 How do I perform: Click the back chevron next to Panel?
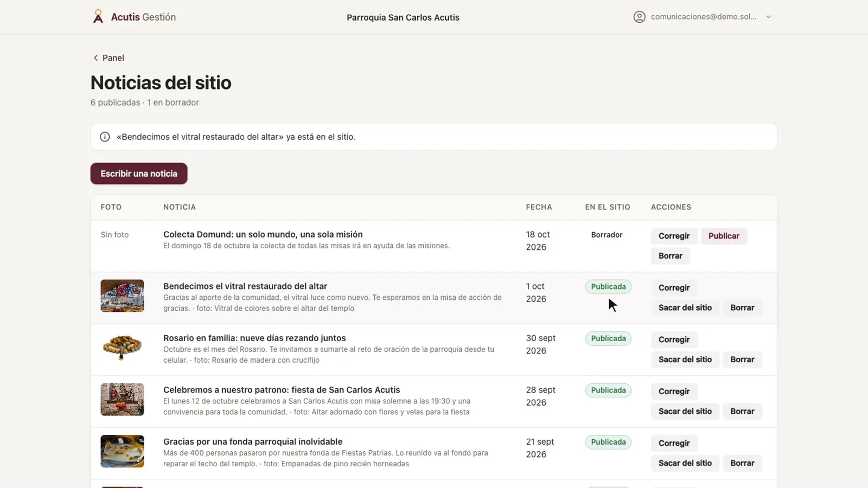95,58
